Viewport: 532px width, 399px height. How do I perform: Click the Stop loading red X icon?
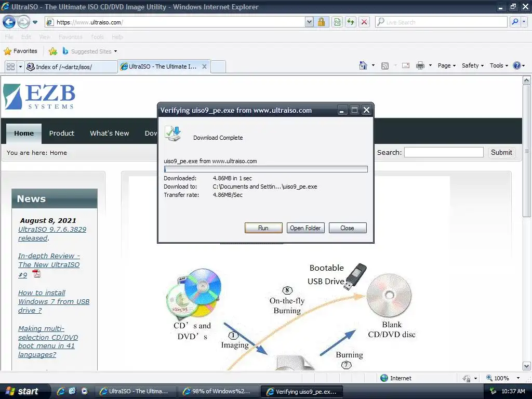click(364, 22)
